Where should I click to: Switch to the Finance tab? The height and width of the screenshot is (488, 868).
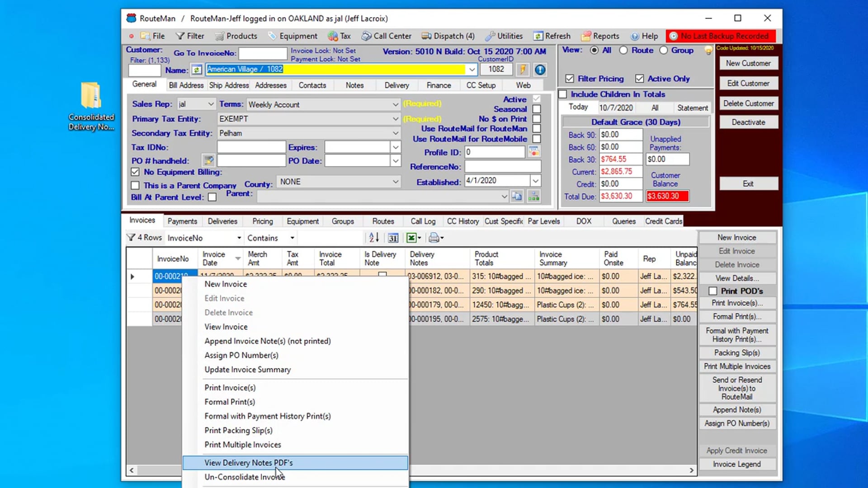(439, 85)
